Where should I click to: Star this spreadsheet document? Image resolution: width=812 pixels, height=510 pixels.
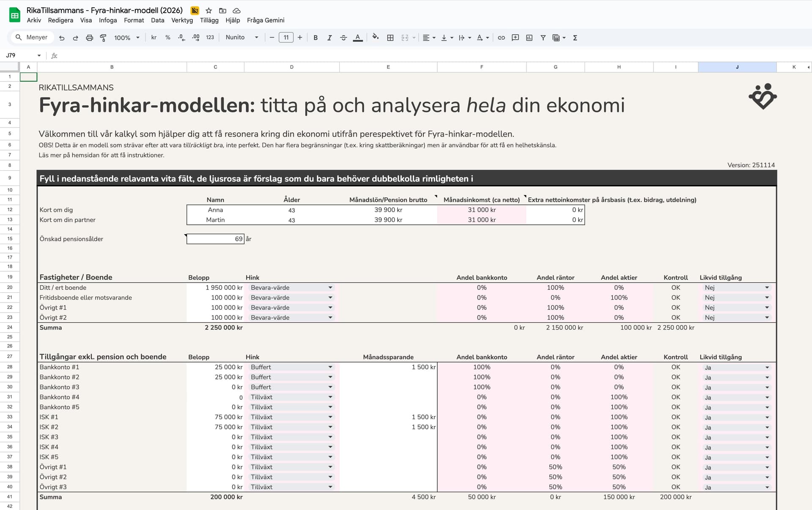coord(208,11)
